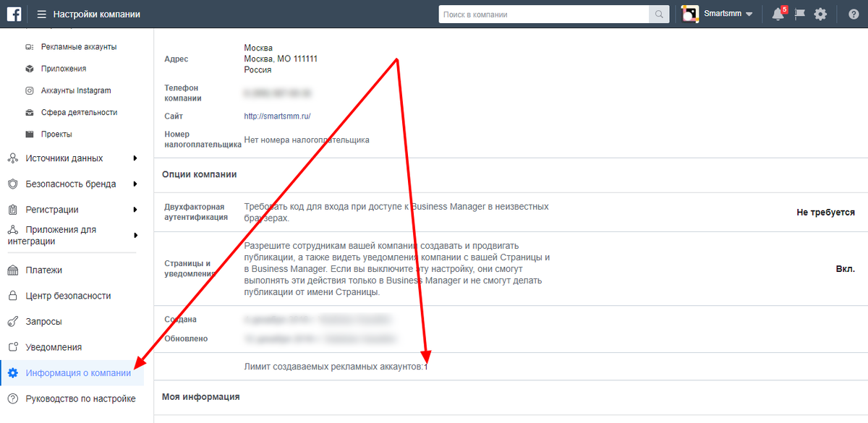Select Сфера деятельности menu item

pyautogui.click(x=79, y=112)
